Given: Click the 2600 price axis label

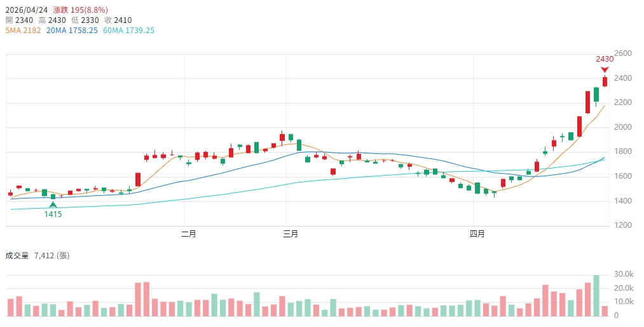Looking at the screenshot, I should (624, 53).
